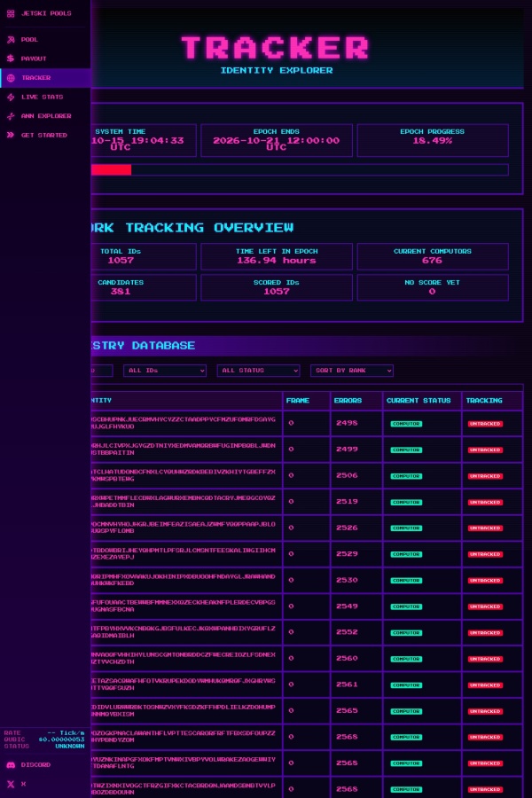This screenshot has width=532, height=798.
Task: Click the Tracker page title heading
Action: pos(276,48)
